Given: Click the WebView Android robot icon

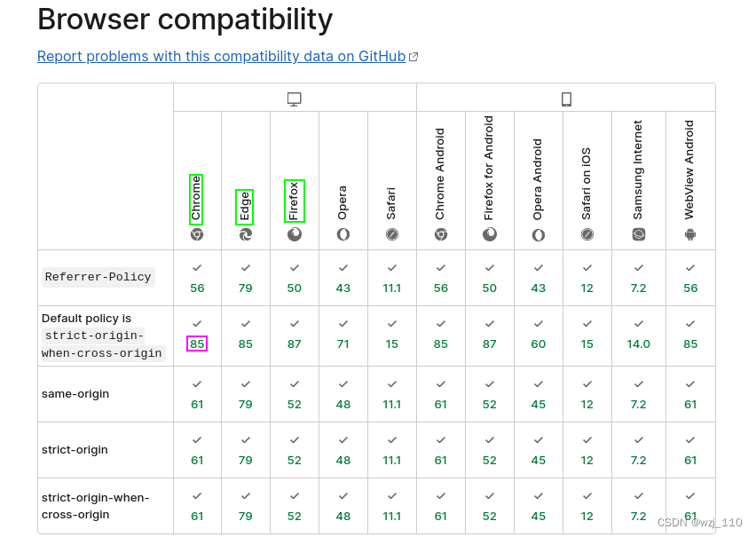Looking at the screenshot, I should 690,234.
